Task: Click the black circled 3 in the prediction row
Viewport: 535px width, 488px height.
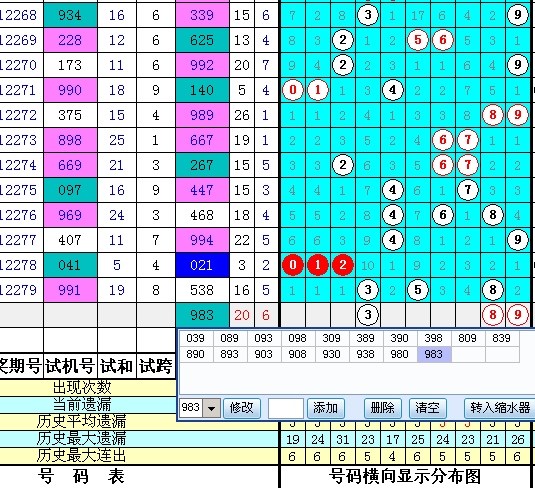Action: coord(367,315)
